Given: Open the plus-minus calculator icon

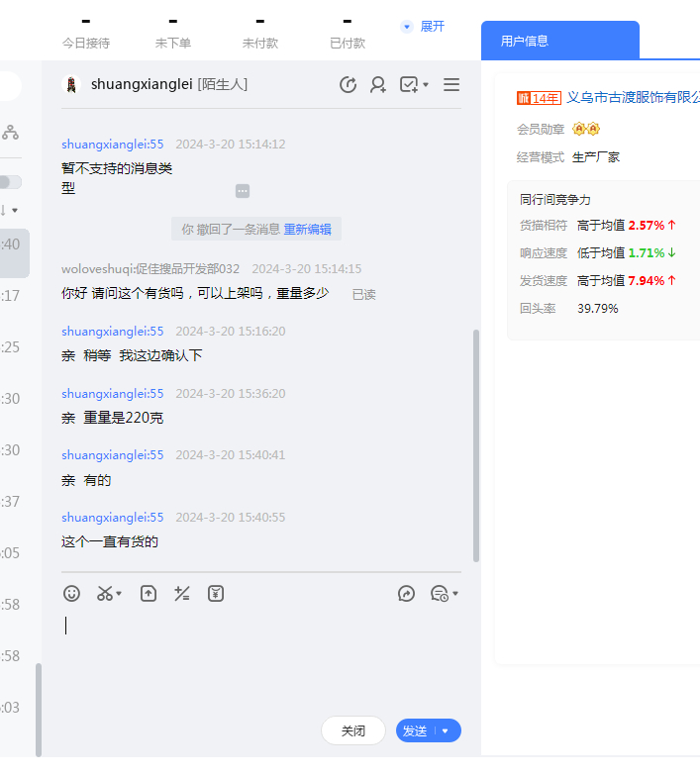Looking at the screenshot, I should (182, 594).
